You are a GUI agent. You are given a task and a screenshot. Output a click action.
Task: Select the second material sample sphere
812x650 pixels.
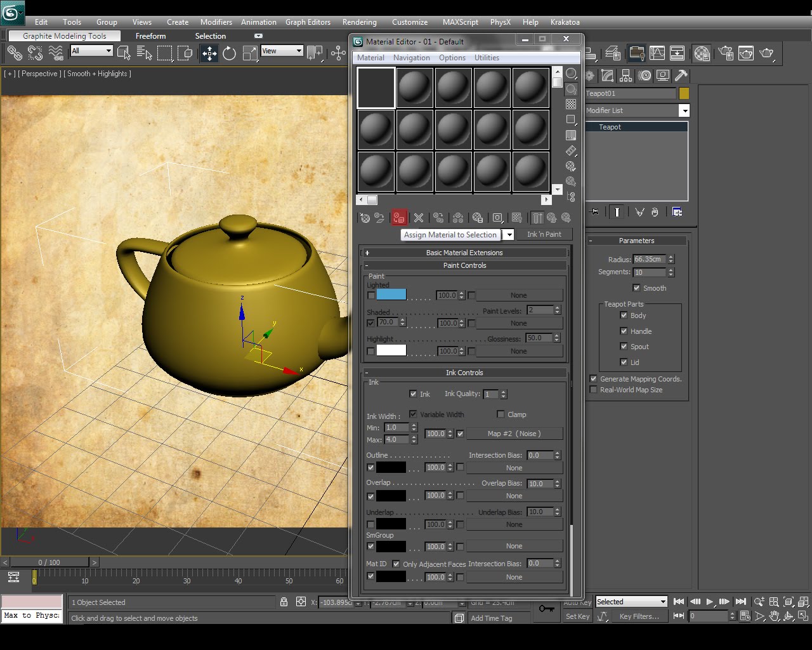(x=414, y=87)
